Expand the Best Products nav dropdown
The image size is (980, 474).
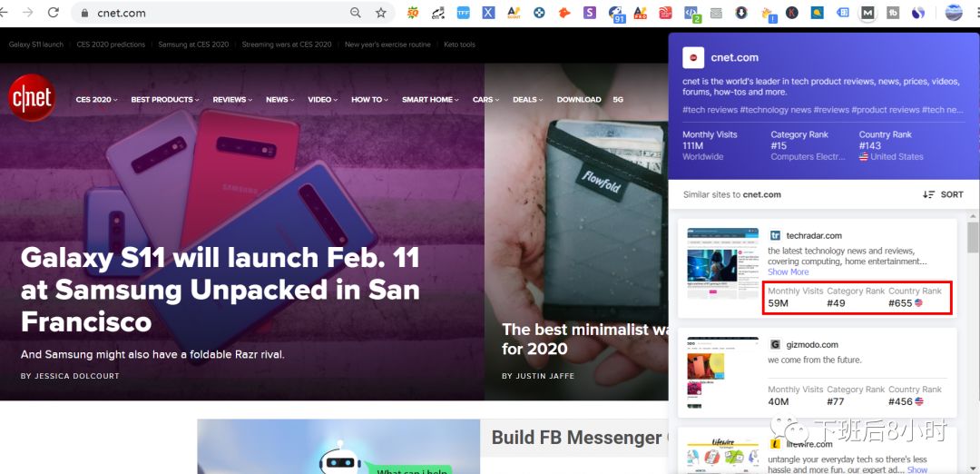[165, 99]
